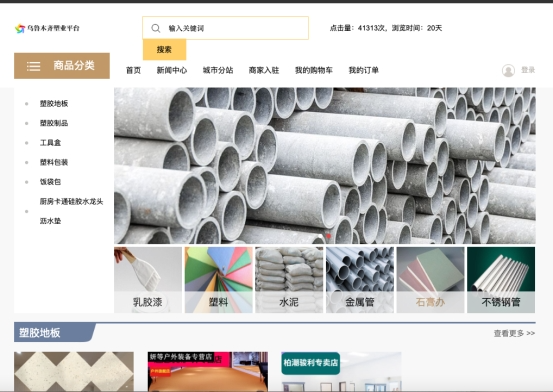Click the hamburger icon beside 商品分类
The height and width of the screenshot is (392, 553).
[34, 66]
